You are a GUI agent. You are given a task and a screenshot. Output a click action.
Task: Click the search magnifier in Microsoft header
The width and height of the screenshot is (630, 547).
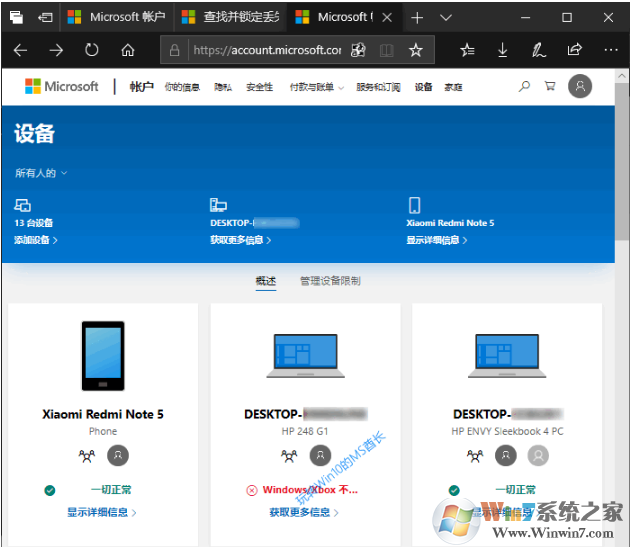tap(524, 87)
